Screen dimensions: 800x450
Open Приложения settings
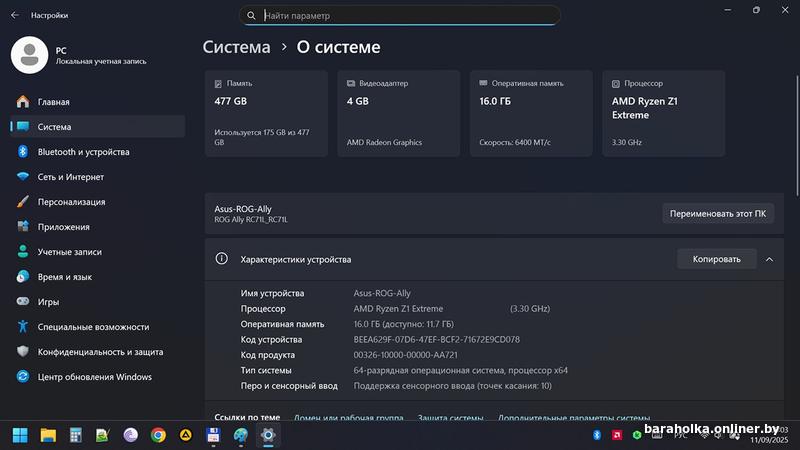[98, 227]
